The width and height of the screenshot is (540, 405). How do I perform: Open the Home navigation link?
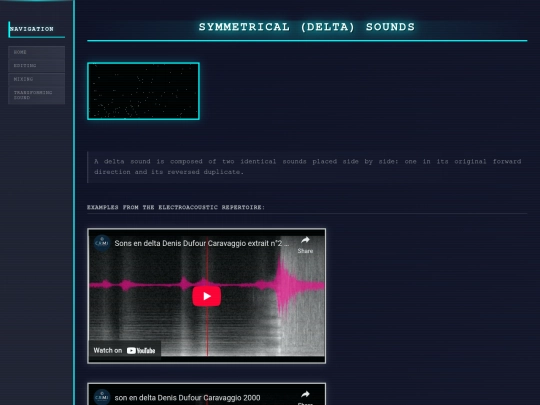[36, 52]
